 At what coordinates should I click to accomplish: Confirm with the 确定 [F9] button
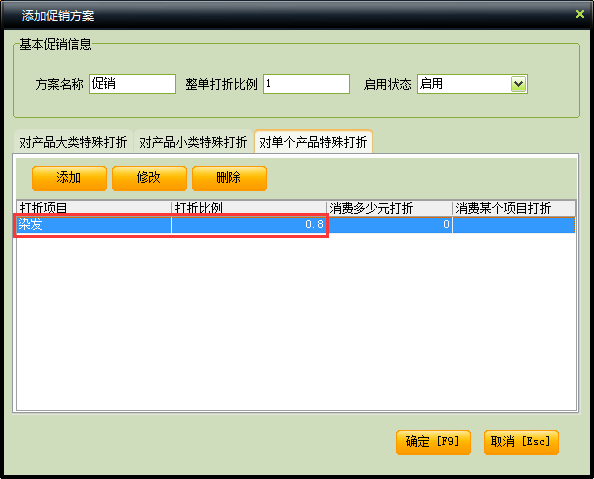click(433, 442)
